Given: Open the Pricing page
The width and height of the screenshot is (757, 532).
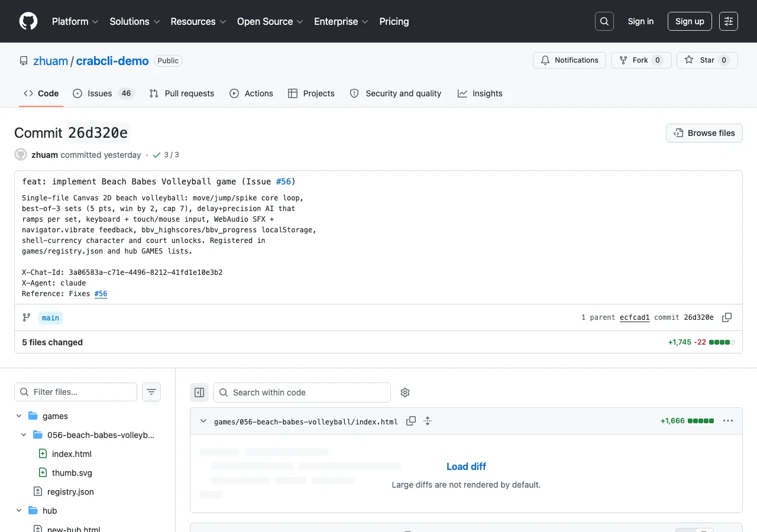Looking at the screenshot, I should click(x=394, y=21).
